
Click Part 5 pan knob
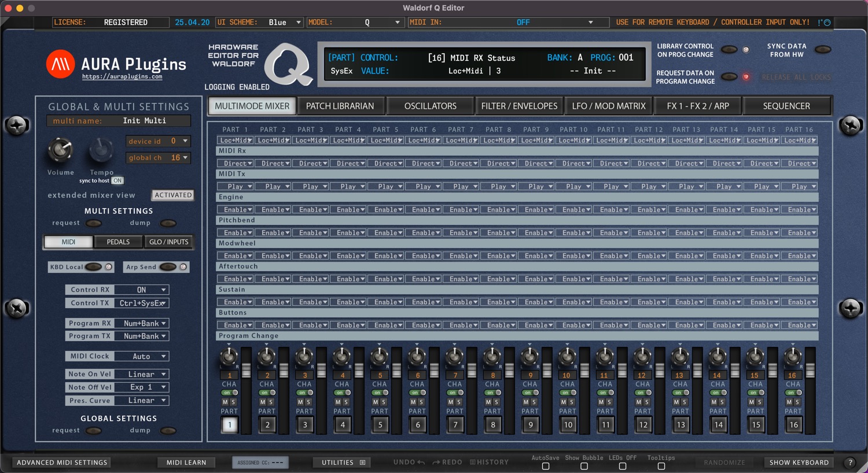click(379, 357)
